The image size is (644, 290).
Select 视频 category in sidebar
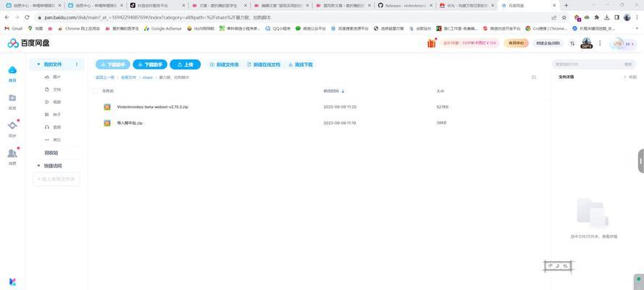pos(53,102)
